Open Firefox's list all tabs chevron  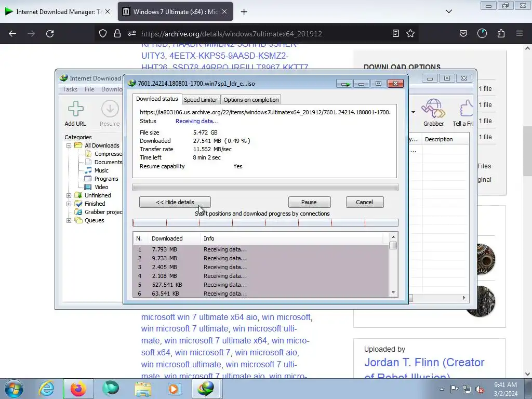448,11
